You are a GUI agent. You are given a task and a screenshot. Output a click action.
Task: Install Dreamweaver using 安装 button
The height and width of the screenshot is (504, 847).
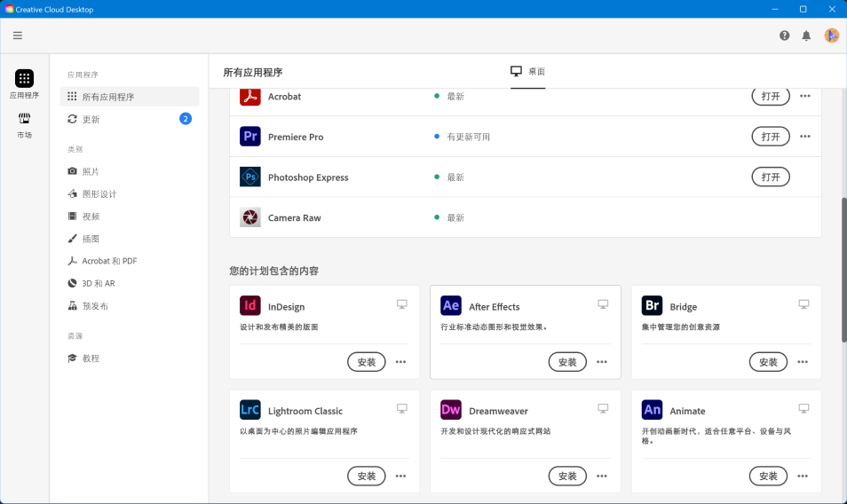pyautogui.click(x=567, y=476)
